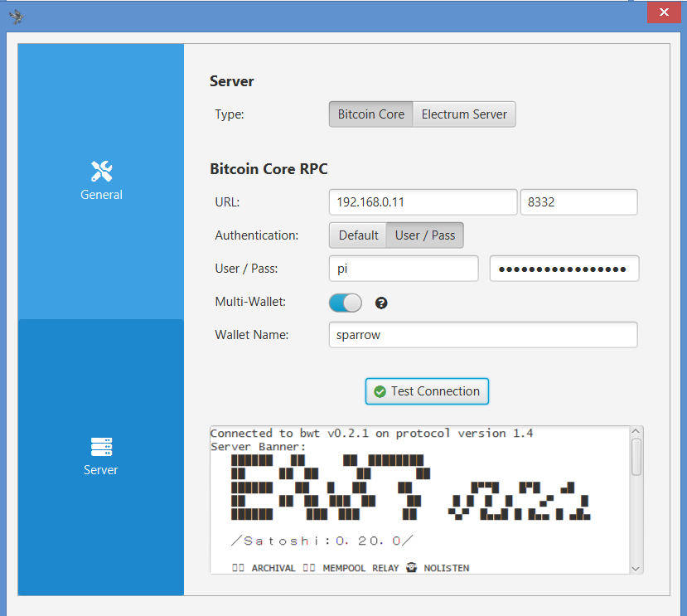Image resolution: width=687 pixels, height=616 pixels.
Task: Choose Default authentication
Action: (358, 235)
